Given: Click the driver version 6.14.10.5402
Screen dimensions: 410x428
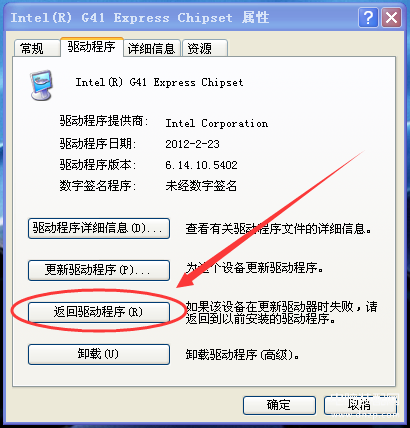Looking at the screenshot, I should [201, 165].
